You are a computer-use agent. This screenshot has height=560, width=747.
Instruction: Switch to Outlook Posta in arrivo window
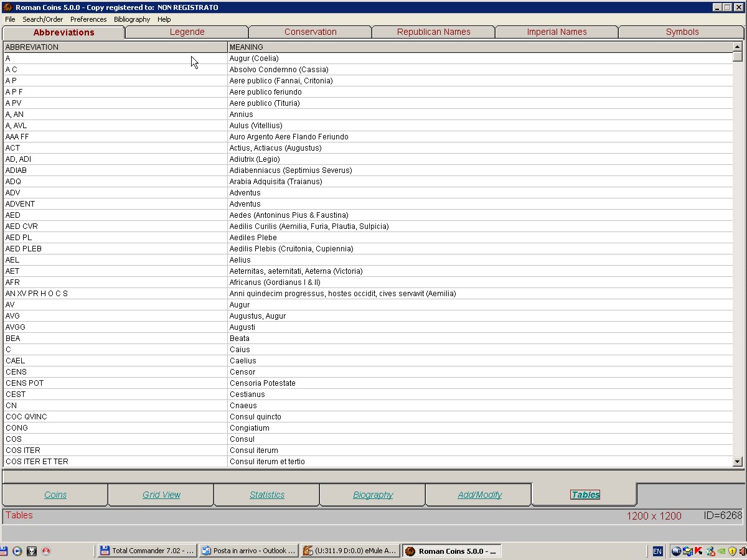tap(248, 551)
